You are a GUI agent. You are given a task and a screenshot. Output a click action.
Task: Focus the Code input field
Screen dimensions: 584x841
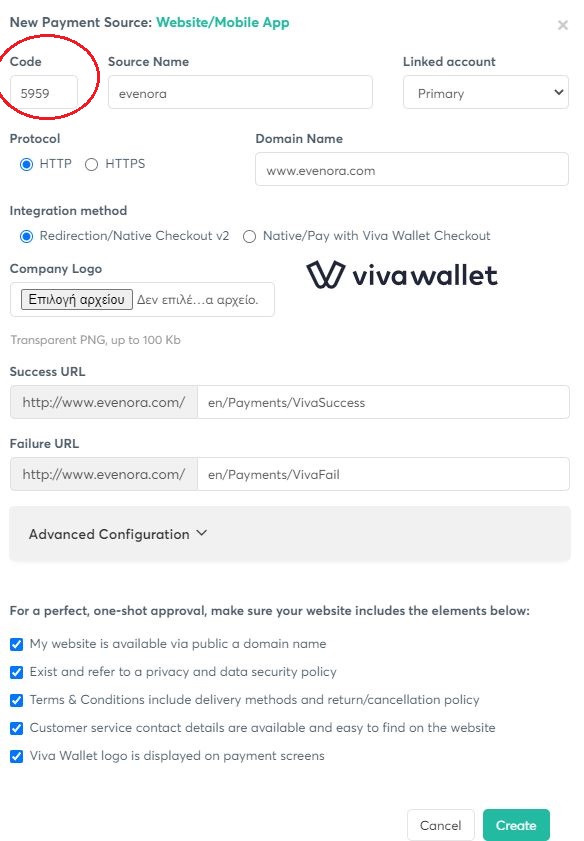click(44, 93)
